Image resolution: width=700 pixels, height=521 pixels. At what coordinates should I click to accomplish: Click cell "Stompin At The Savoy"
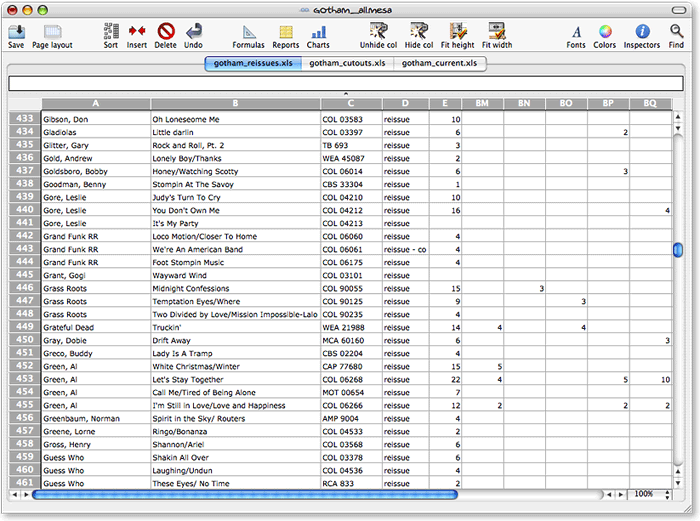pyautogui.click(x=235, y=184)
